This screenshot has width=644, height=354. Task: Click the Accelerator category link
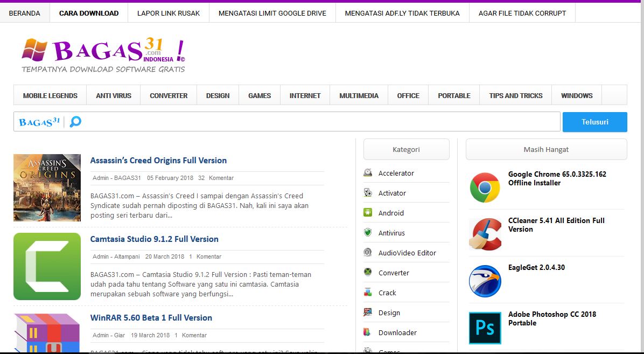(396, 173)
